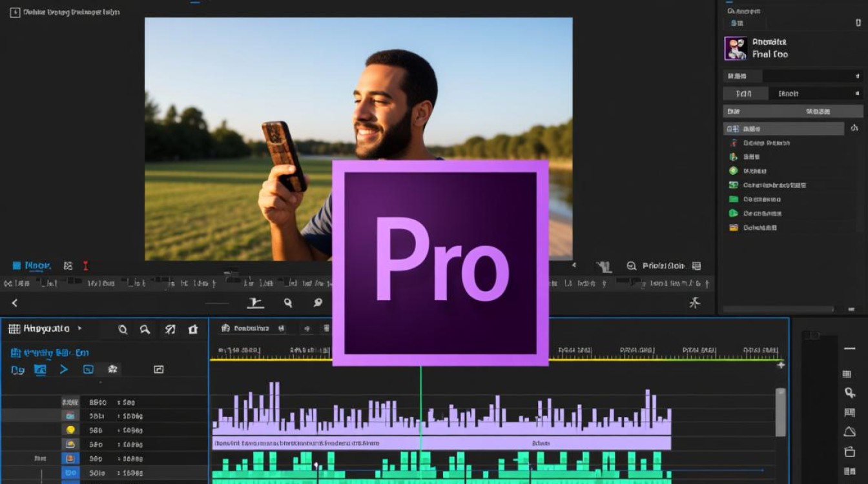Select the blue tab label under the video preview

point(37,265)
